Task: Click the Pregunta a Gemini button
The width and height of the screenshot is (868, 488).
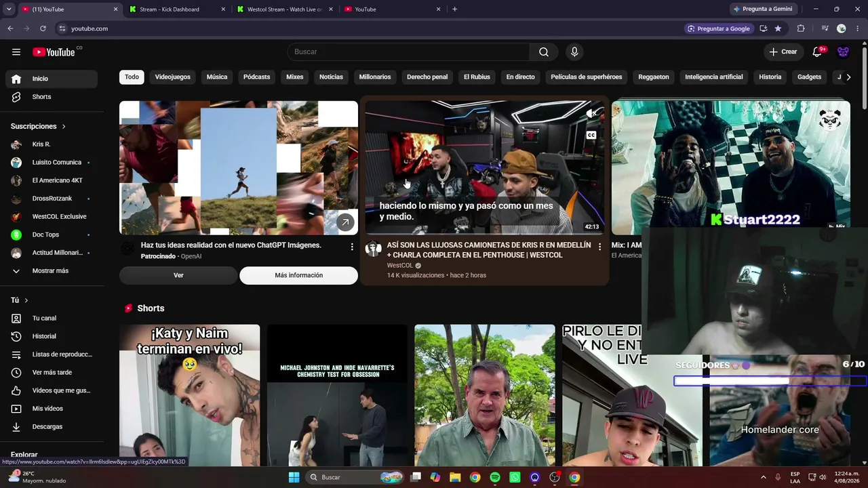Action: [762, 9]
